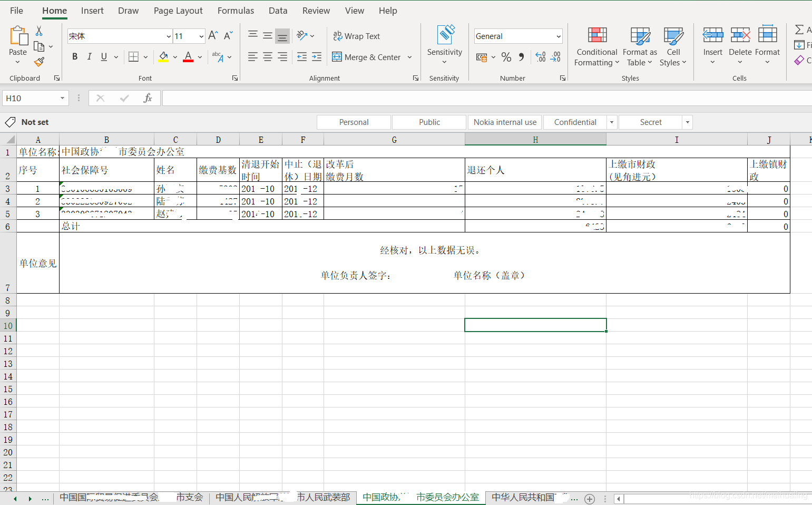Open the fill color picker arrow
812x505 pixels.
coord(174,57)
